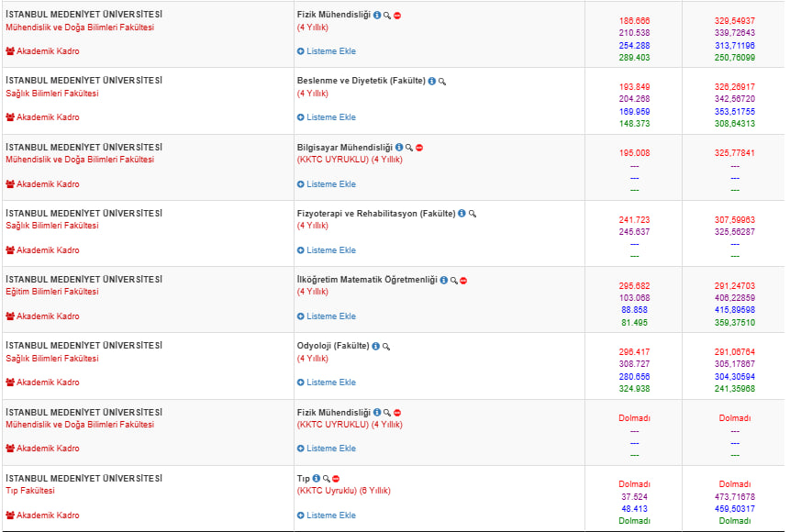Click the Fizyoterapi ve Rehabilitasyon program name

(x=375, y=214)
